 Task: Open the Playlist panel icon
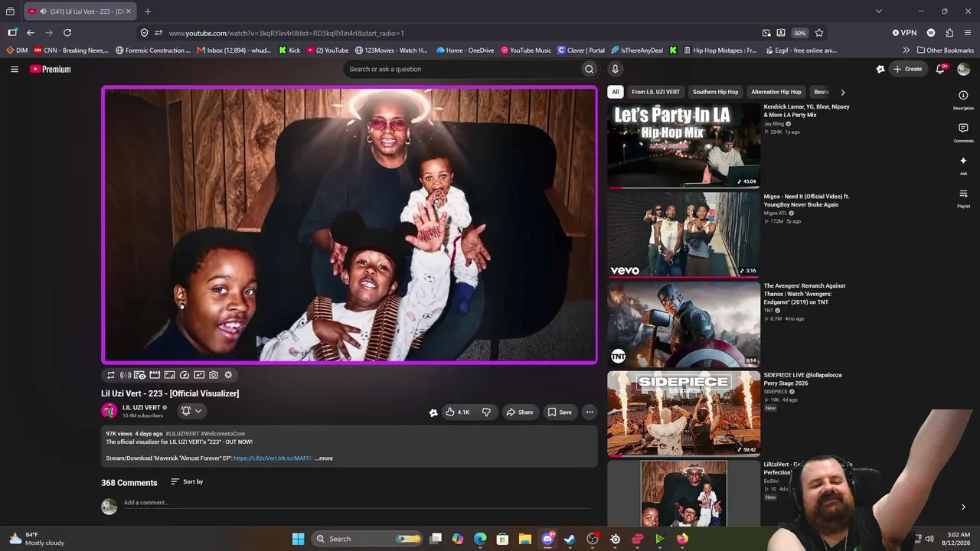point(963,198)
